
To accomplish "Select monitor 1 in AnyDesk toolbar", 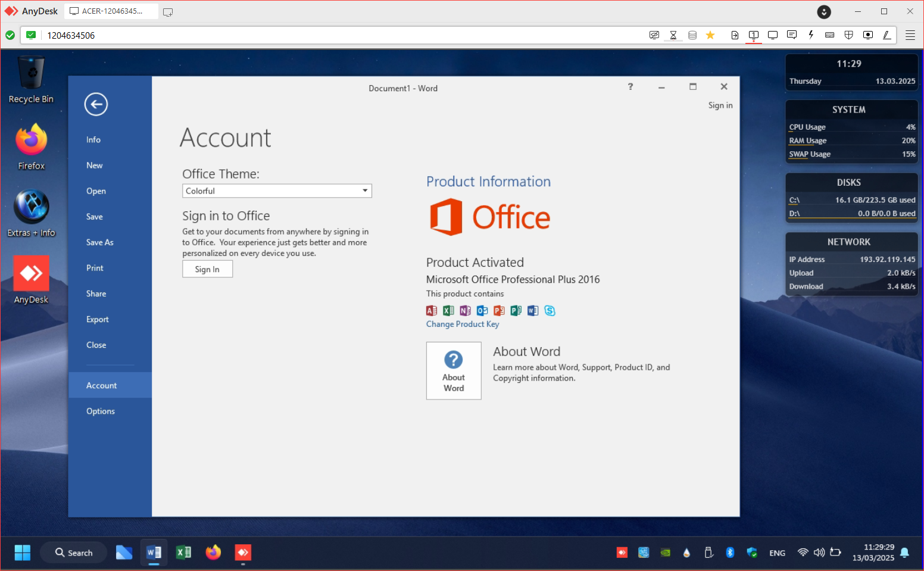I will click(754, 35).
